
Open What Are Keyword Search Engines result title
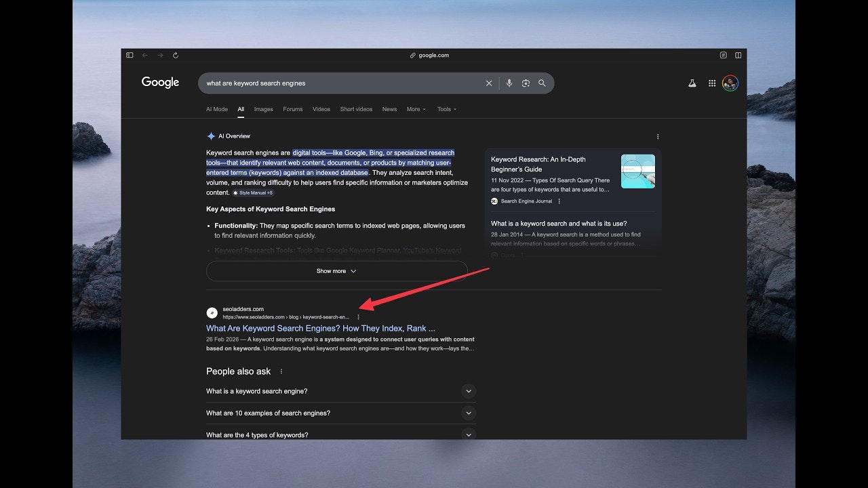321,329
